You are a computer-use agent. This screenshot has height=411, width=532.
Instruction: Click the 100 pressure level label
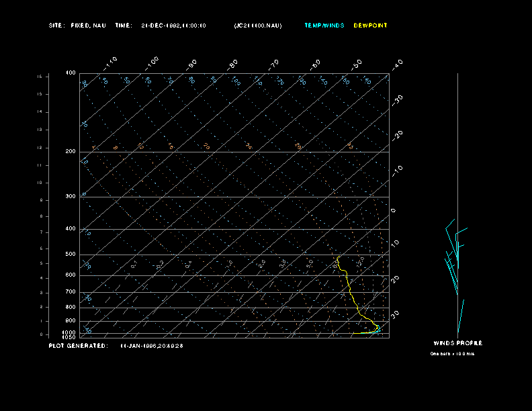pos(71,73)
